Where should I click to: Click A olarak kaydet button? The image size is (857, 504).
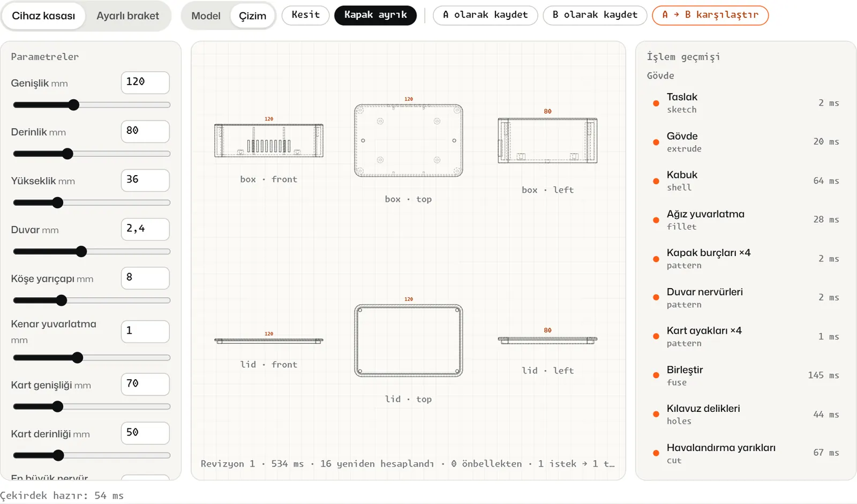(485, 15)
